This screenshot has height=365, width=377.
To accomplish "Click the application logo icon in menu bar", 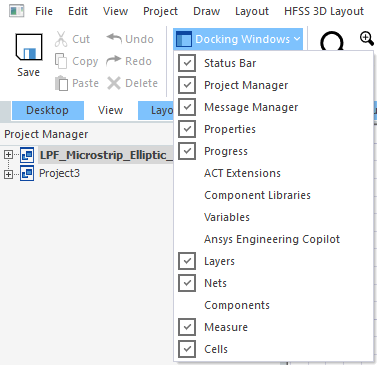I will [x=17, y=11].
